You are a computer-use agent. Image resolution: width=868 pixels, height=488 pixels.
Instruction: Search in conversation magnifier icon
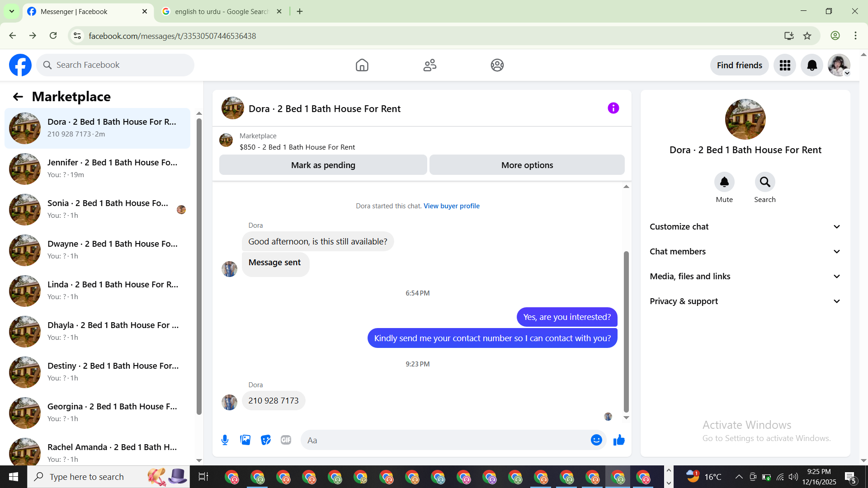click(x=765, y=182)
